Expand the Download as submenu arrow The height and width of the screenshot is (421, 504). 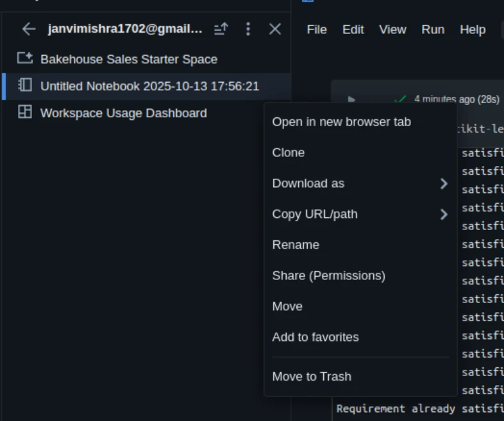click(x=443, y=184)
